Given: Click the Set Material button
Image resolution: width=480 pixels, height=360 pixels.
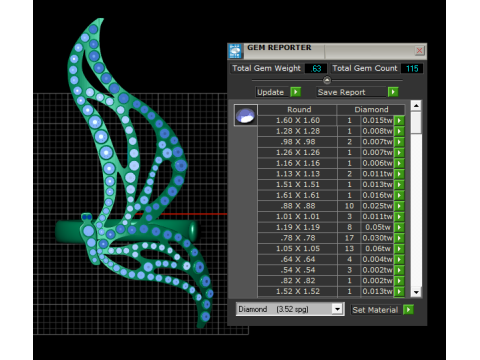Looking at the screenshot, I should tap(376, 310).
